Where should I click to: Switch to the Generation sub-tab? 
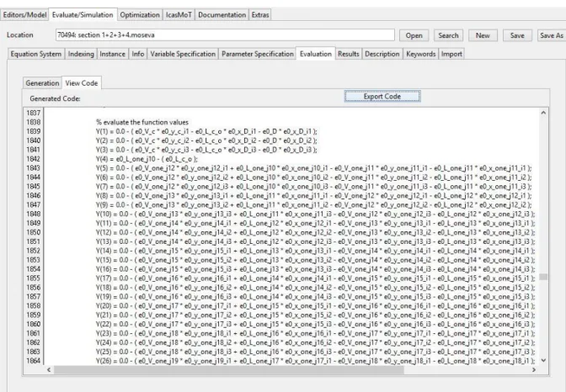click(42, 83)
